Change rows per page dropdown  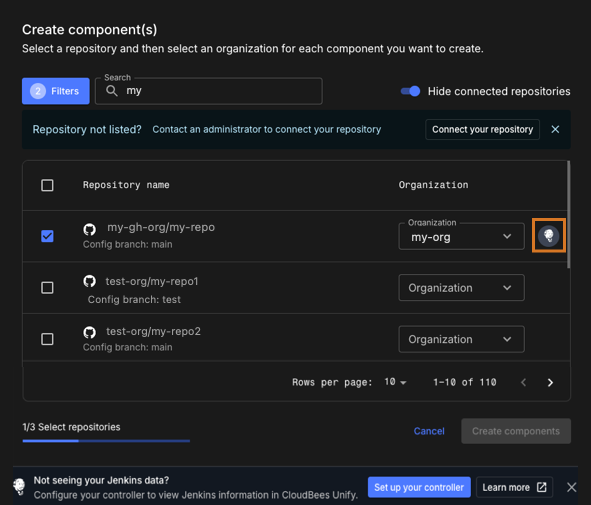tap(395, 382)
